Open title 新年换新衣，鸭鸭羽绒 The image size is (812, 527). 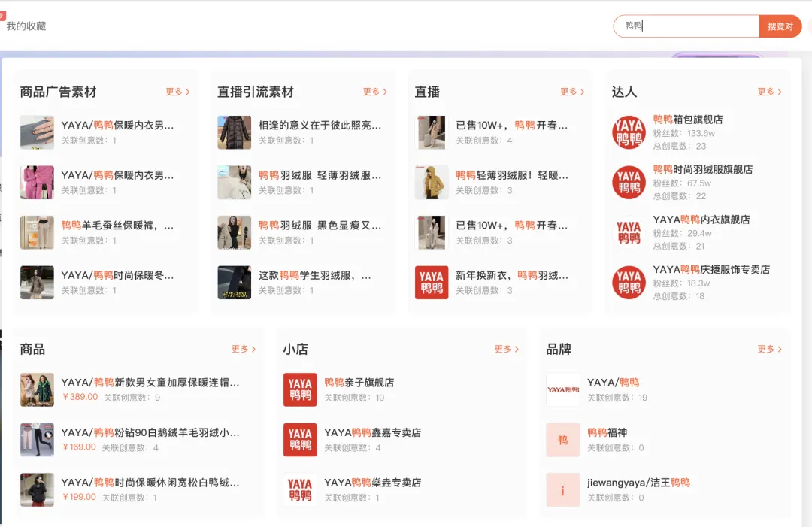click(x=512, y=275)
